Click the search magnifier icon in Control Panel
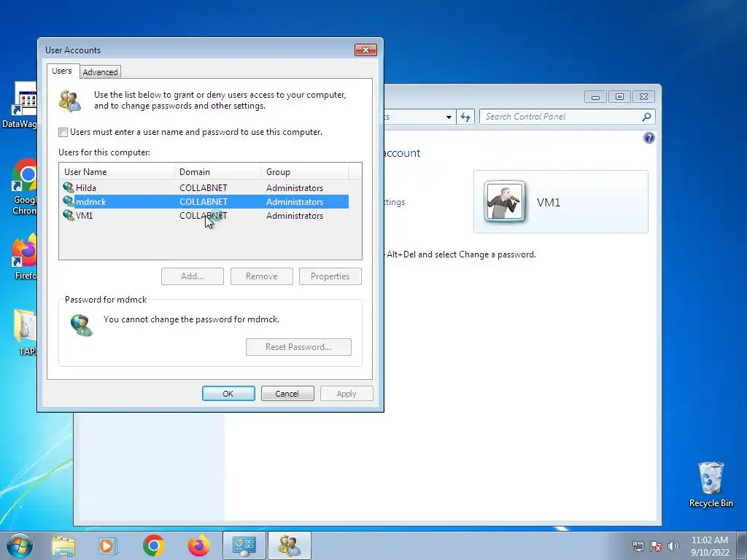This screenshot has width=747, height=560. click(646, 117)
